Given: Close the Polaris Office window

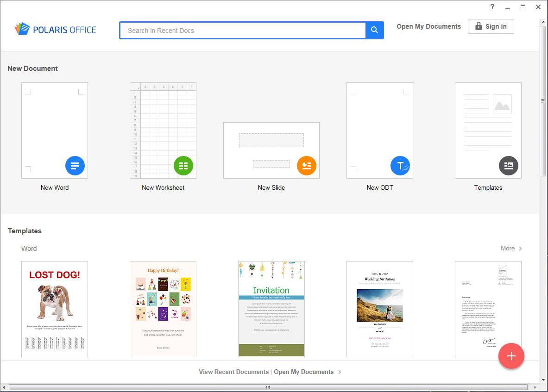Looking at the screenshot, I should click(538, 7).
